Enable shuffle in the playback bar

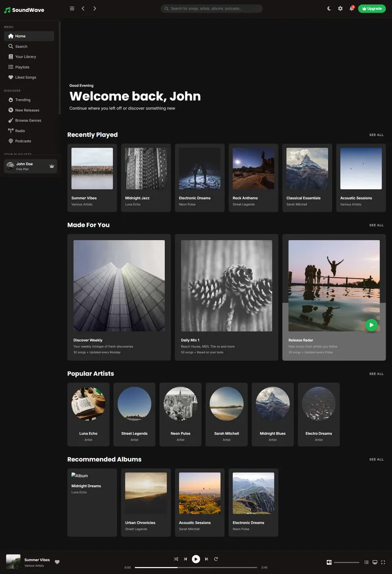tap(176, 559)
